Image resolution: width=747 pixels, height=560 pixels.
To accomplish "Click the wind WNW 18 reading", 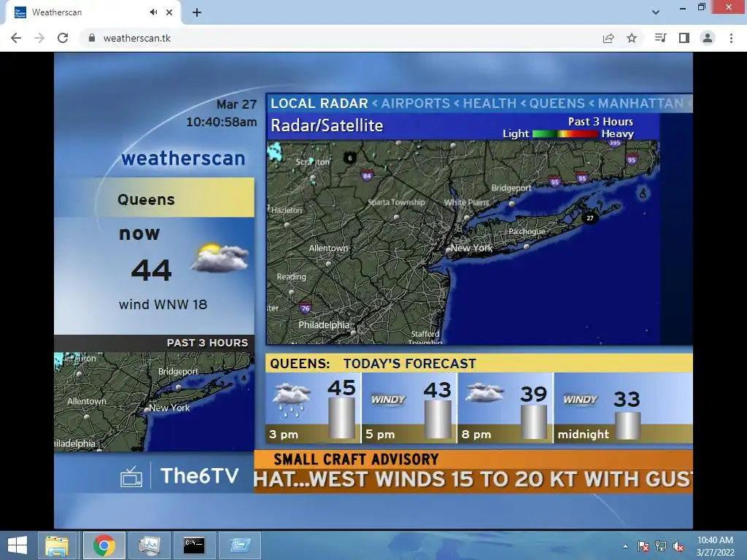I will coord(163,304).
